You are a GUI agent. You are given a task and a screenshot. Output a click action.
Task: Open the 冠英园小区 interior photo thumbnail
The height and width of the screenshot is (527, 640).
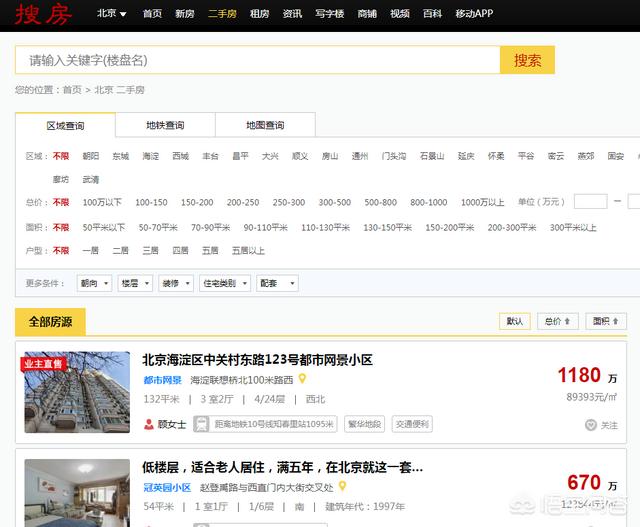pyautogui.click(x=77, y=493)
